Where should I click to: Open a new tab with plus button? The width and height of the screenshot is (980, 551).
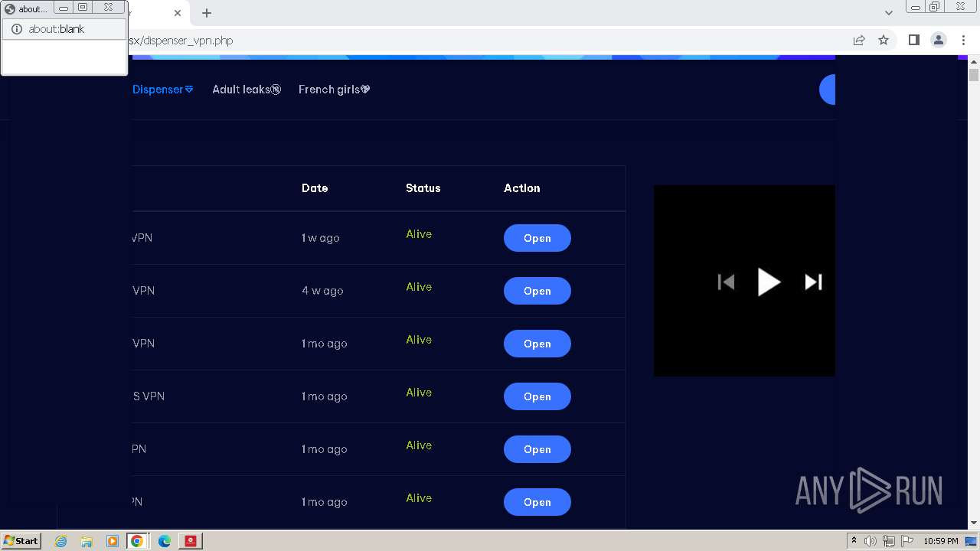click(207, 13)
